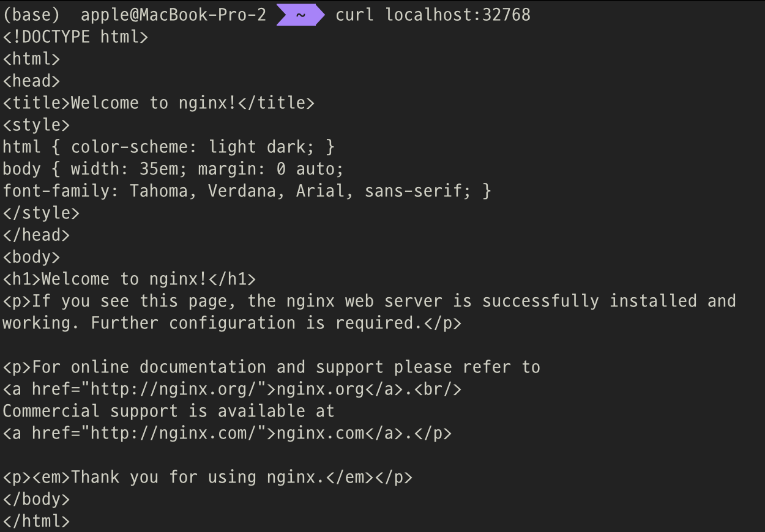The height and width of the screenshot is (532, 765).
Task: Click the apple@MacBook-Pro-2 prompt text
Action: pos(173,15)
